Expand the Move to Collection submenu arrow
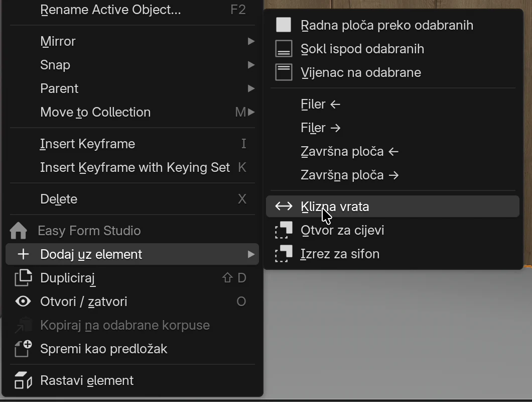Viewport: 532px width, 402px height. [x=251, y=112]
